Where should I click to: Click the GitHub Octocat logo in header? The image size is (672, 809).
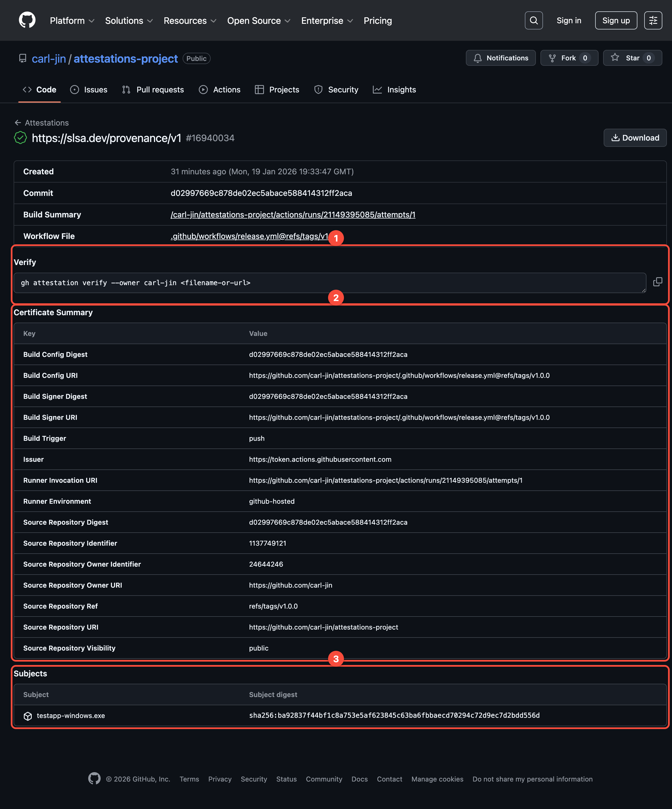pyautogui.click(x=27, y=20)
